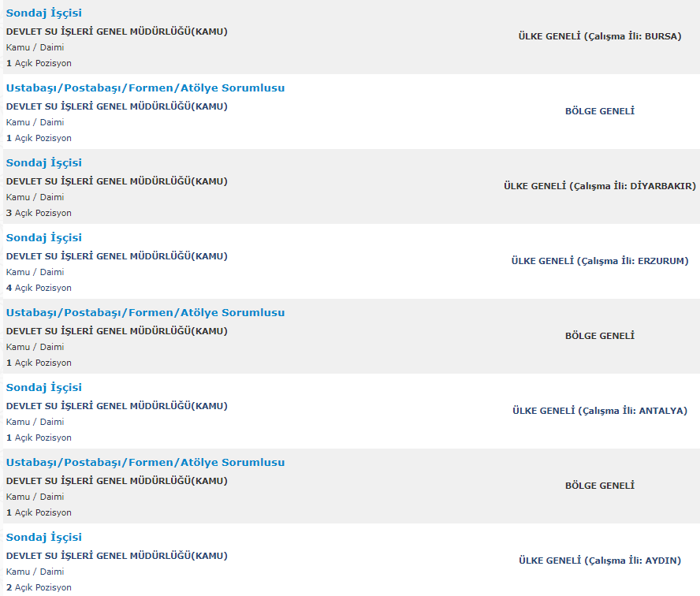Open the Sondaj İşçisi posting for Diyarbakır

(x=43, y=163)
